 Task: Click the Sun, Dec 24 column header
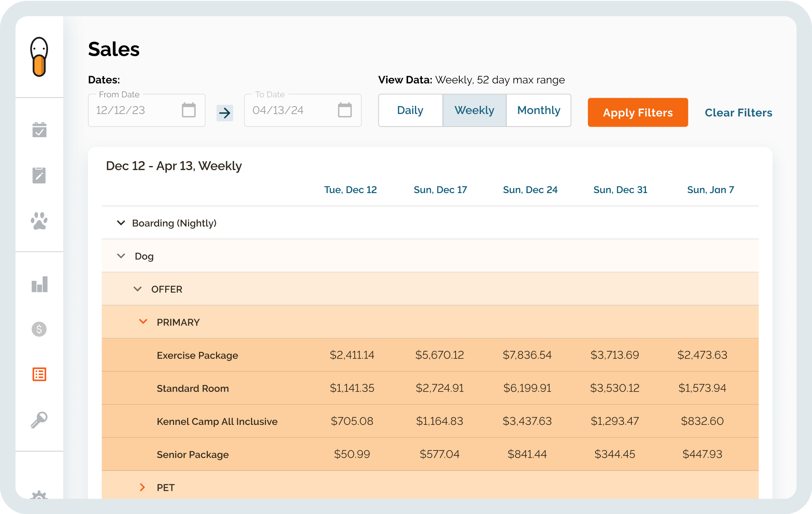click(x=530, y=190)
